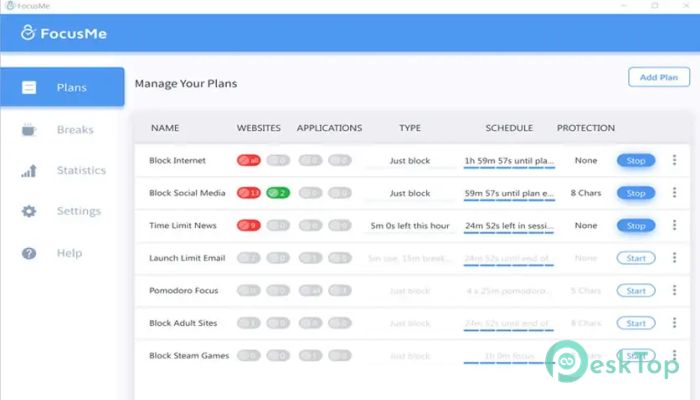Stop the Time Limit News plan
700x400 pixels.
(636, 225)
